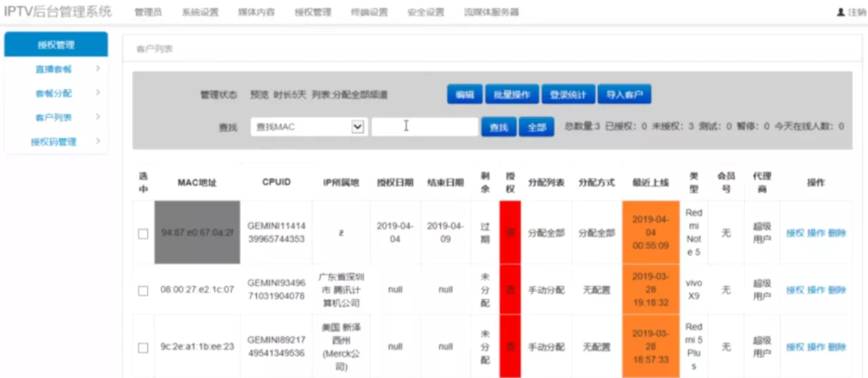The image size is (868, 378).
Task: Click the 分配列表 column header
Action: pos(546,183)
